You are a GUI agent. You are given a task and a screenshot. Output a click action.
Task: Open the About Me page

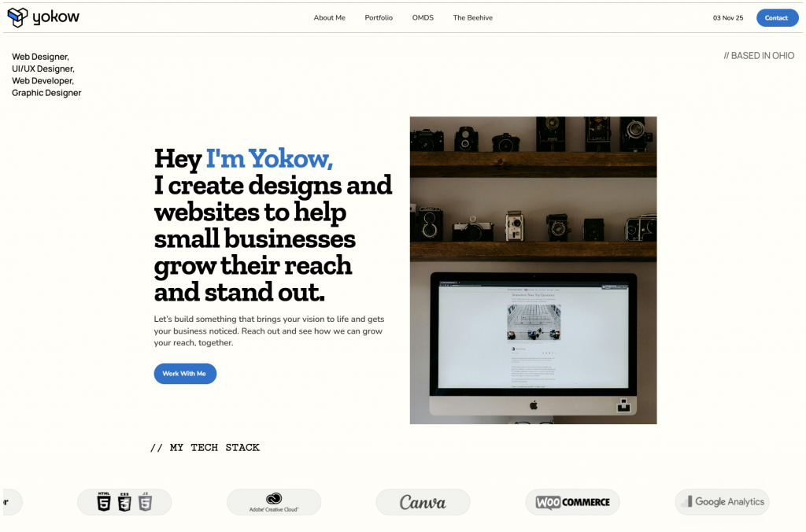pos(330,17)
